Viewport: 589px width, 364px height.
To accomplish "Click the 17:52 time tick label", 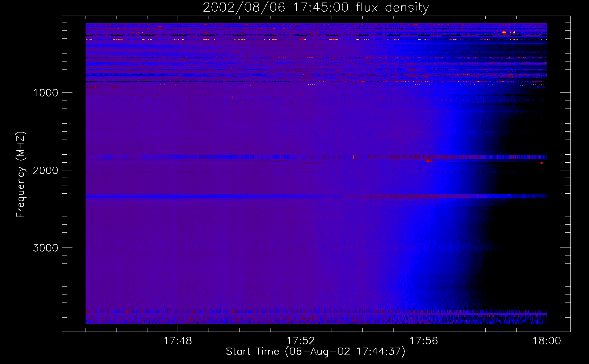I will [301, 341].
